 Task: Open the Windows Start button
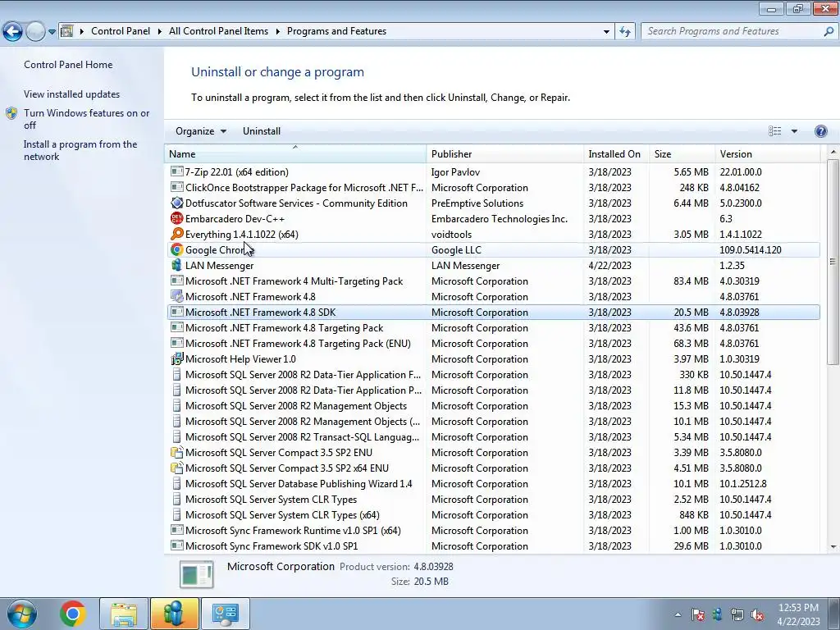pos(22,614)
